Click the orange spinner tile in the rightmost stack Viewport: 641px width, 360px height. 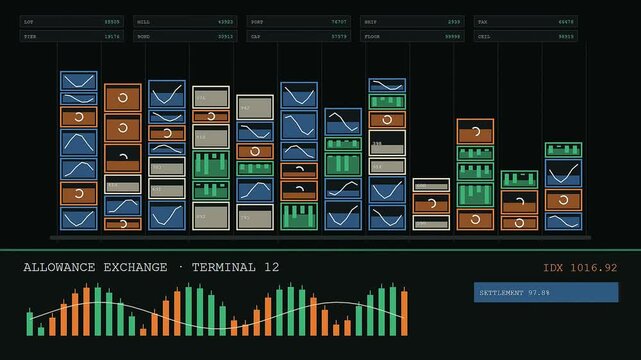pyautogui.click(x=563, y=200)
